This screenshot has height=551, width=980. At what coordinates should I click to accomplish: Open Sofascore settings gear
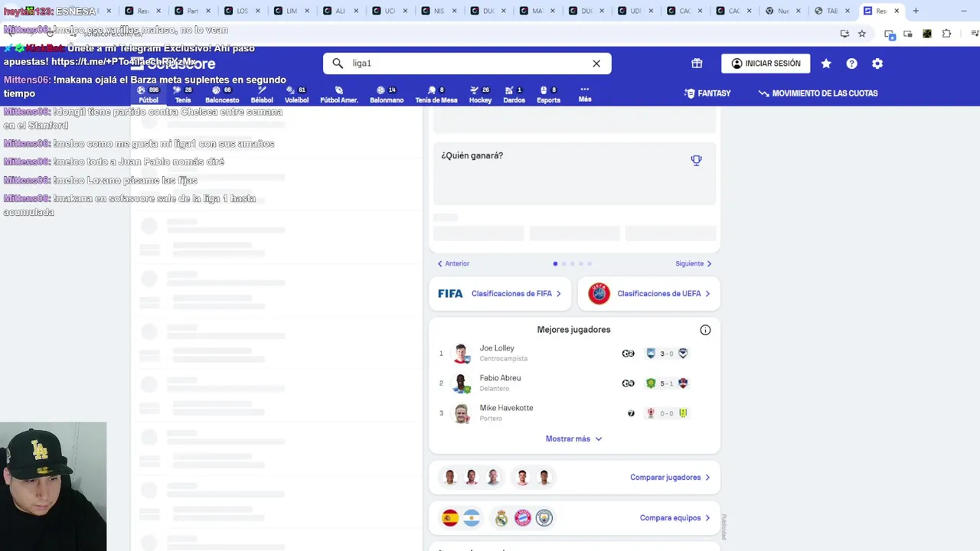(x=877, y=64)
